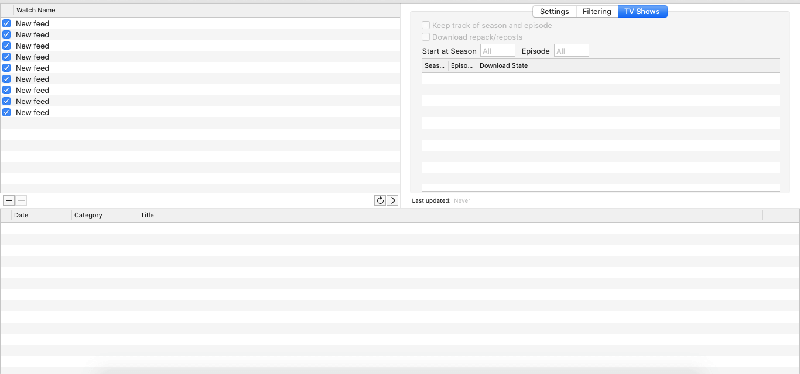
Task: Toggle 'Download repack/reposts' checkbox
Action: (x=426, y=37)
